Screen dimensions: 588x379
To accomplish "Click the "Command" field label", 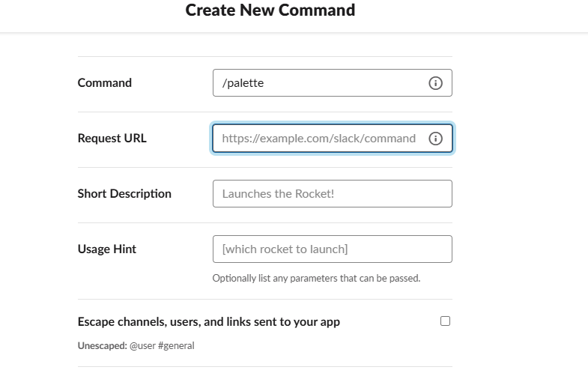I will (x=105, y=83).
